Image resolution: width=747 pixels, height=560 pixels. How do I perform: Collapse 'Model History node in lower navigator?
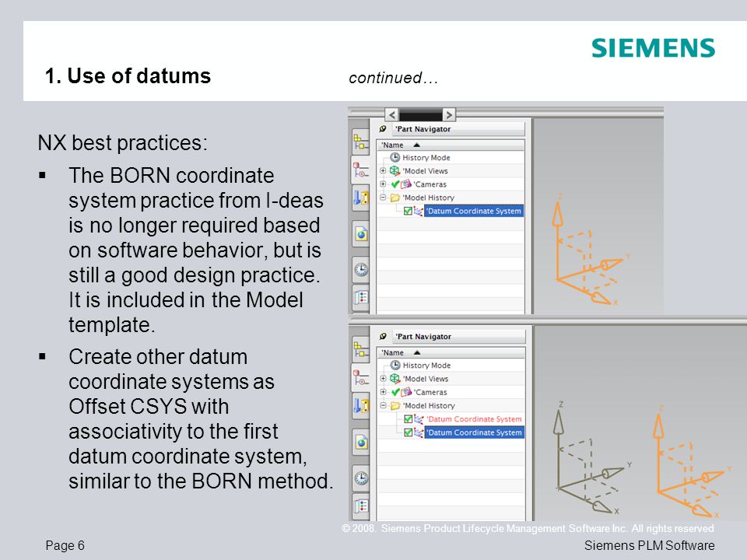383,405
